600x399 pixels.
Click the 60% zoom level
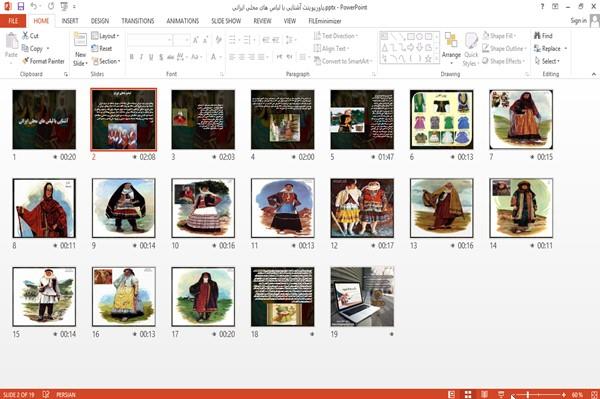click(577, 394)
